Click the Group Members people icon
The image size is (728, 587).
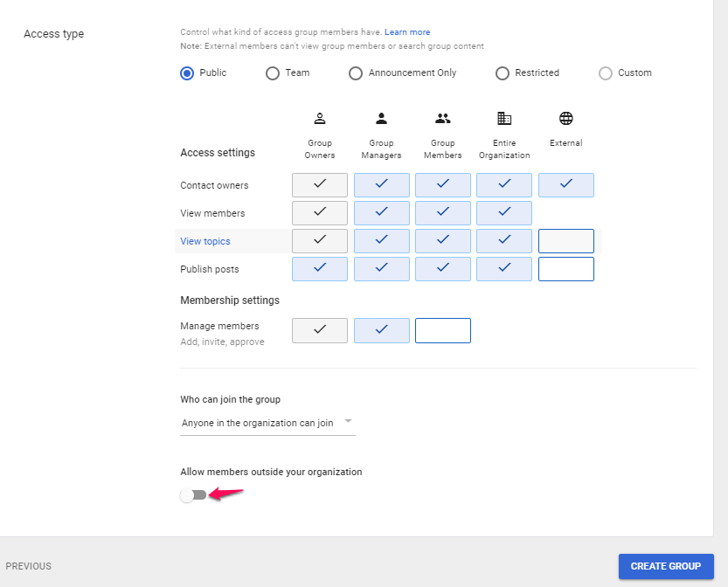coord(443,119)
